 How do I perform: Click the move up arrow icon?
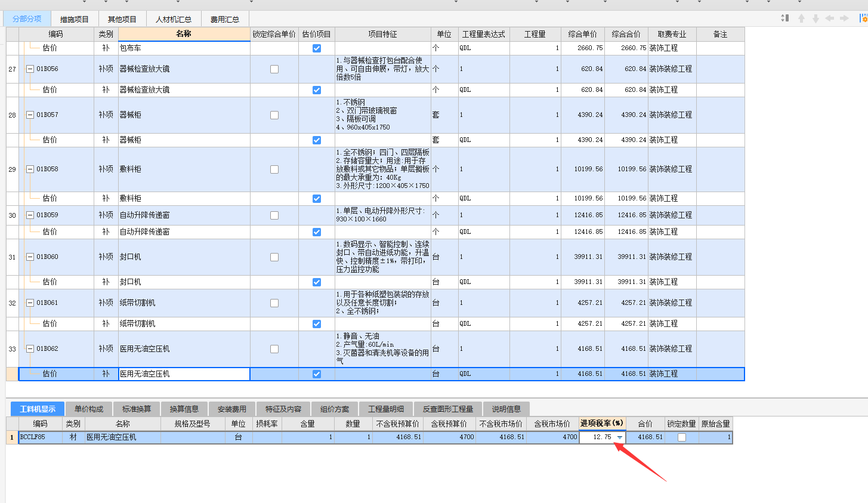801,18
